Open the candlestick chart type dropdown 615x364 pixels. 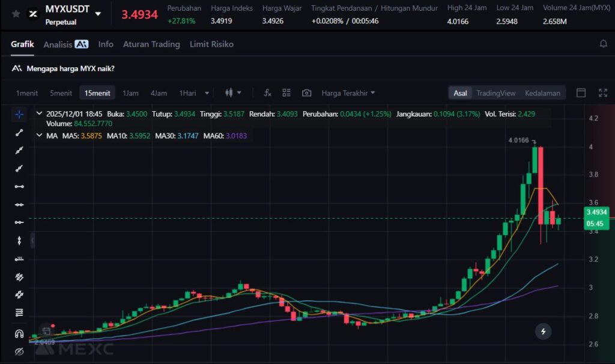(x=233, y=93)
